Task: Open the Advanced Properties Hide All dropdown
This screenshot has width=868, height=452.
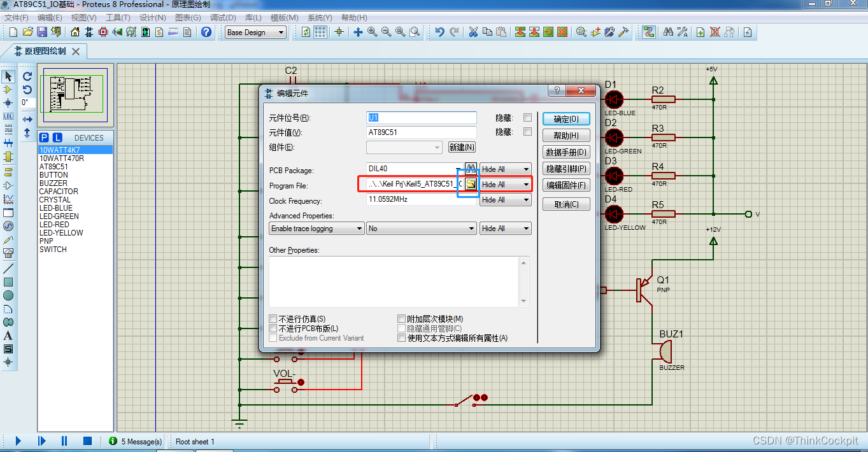Action: (x=506, y=229)
